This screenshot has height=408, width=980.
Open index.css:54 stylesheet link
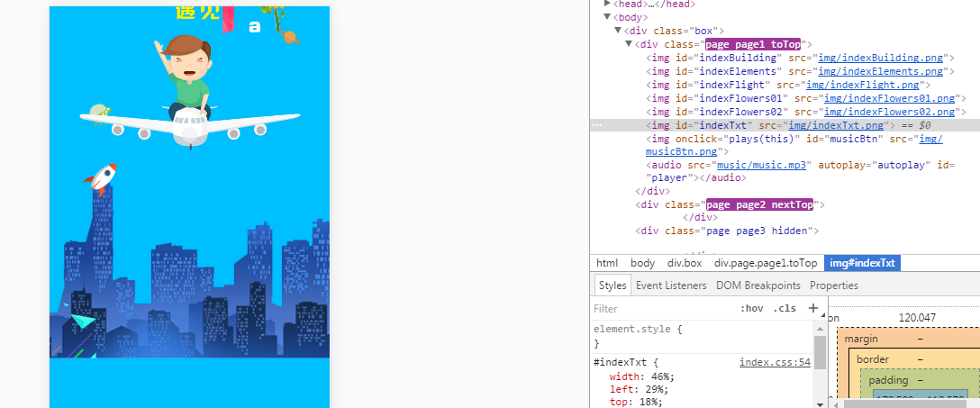pyautogui.click(x=775, y=362)
